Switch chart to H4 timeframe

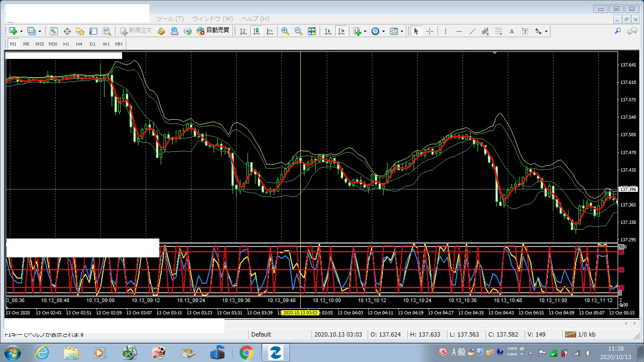click(x=79, y=44)
